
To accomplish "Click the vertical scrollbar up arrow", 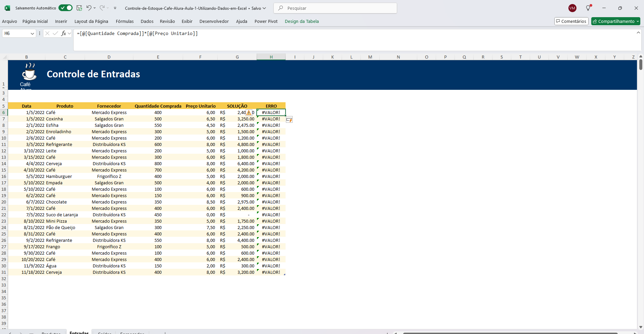I will coord(641,57).
